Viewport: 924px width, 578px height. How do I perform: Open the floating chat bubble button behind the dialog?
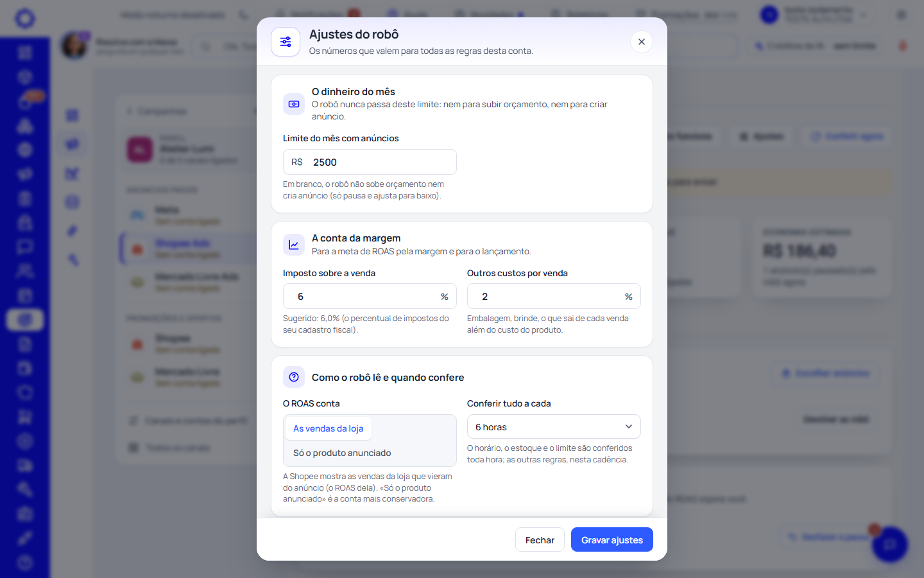coord(889,545)
